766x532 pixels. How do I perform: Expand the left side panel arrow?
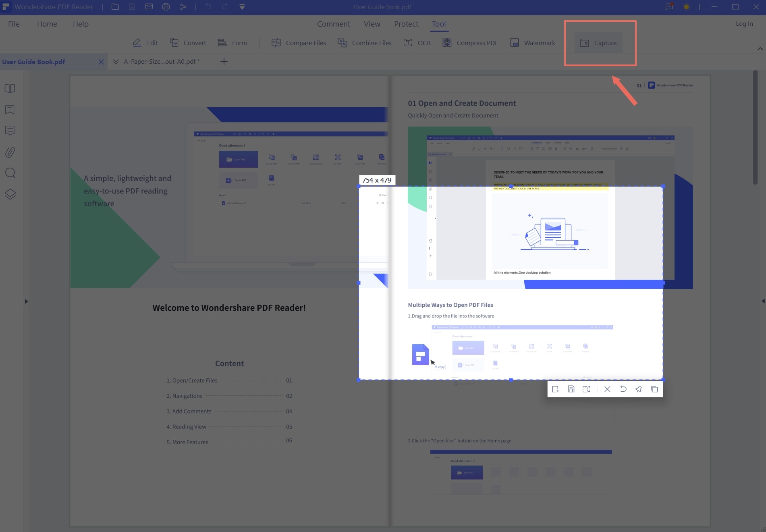click(x=26, y=301)
